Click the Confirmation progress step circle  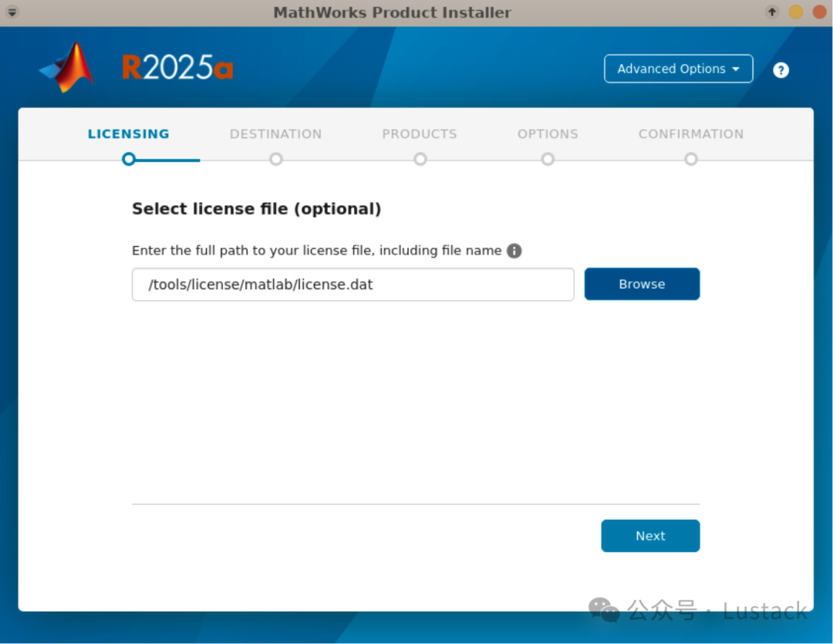pyautogui.click(x=690, y=159)
